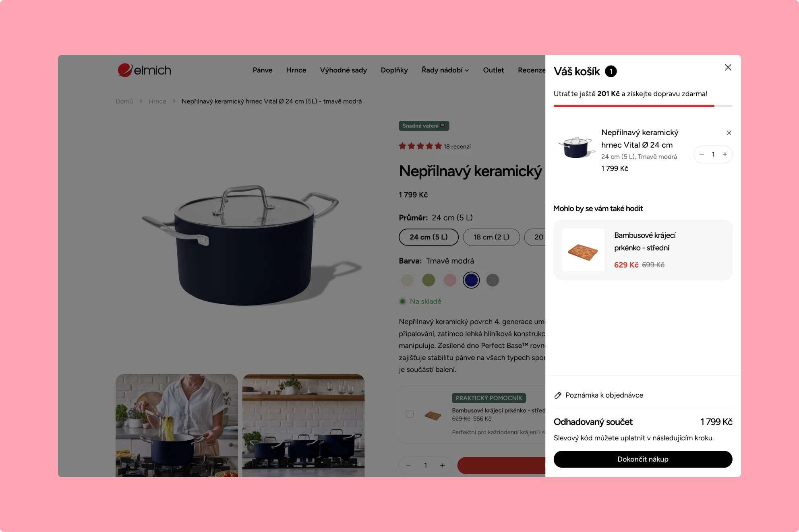
Task: Click the pencil icon for order note
Action: [x=558, y=395]
